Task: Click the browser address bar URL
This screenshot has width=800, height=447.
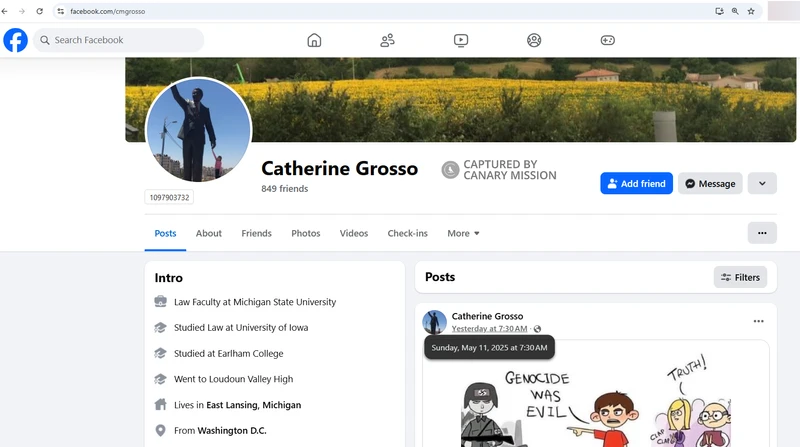Action: 108,11
